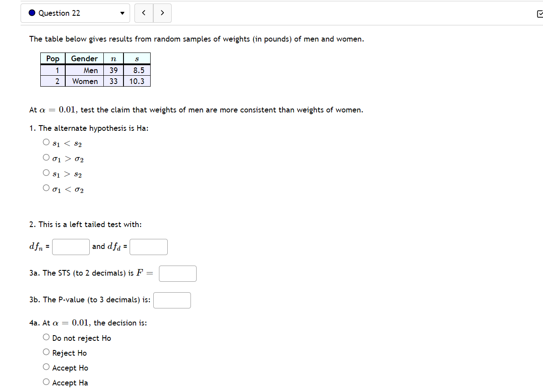Open the Question 22 dropdown selector
Image resolution: width=543 pixels, height=392 pixels.
pyautogui.click(x=75, y=13)
